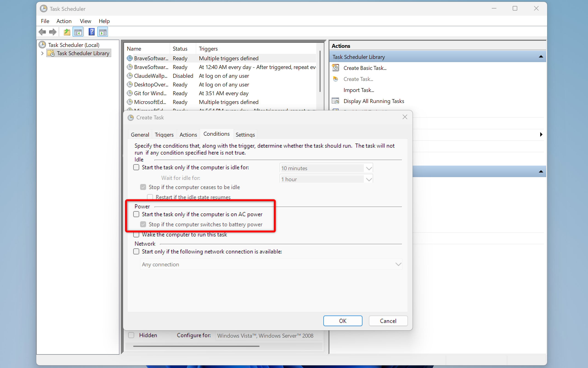Switch to the General tab
Viewport: 588px width, 368px height.
pyautogui.click(x=140, y=135)
